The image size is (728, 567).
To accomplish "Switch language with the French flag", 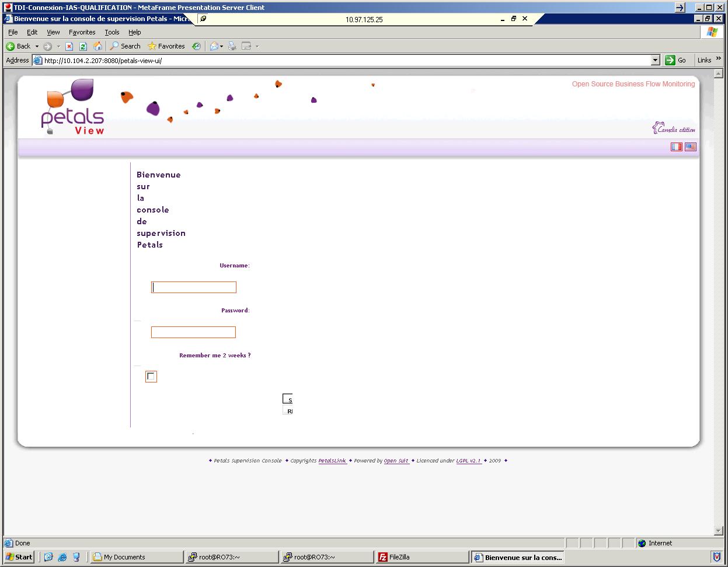I will click(x=676, y=147).
